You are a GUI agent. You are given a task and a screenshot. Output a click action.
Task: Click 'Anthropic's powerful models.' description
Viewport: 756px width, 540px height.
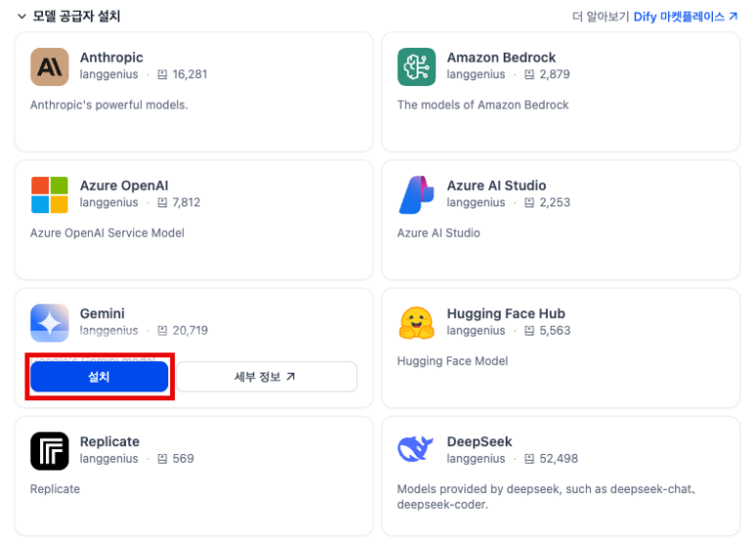click(x=109, y=105)
